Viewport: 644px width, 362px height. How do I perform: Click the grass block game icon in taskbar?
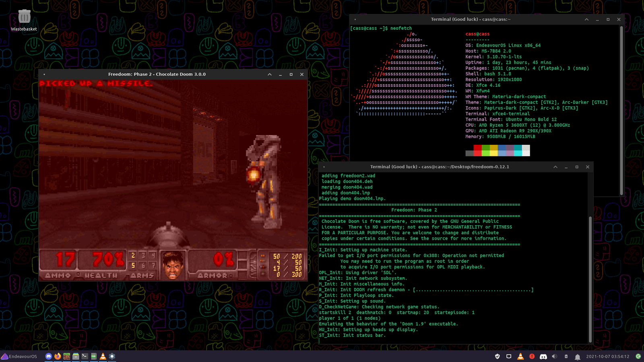(x=67, y=356)
